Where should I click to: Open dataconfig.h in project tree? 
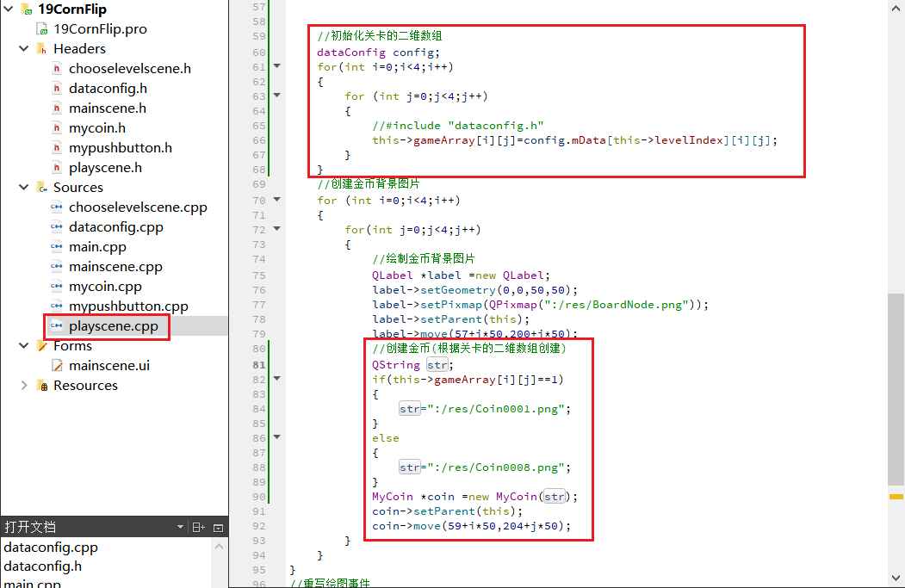coord(108,89)
